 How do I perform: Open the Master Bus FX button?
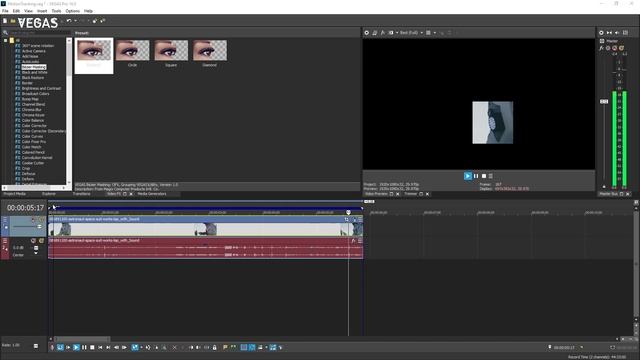coord(602,48)
